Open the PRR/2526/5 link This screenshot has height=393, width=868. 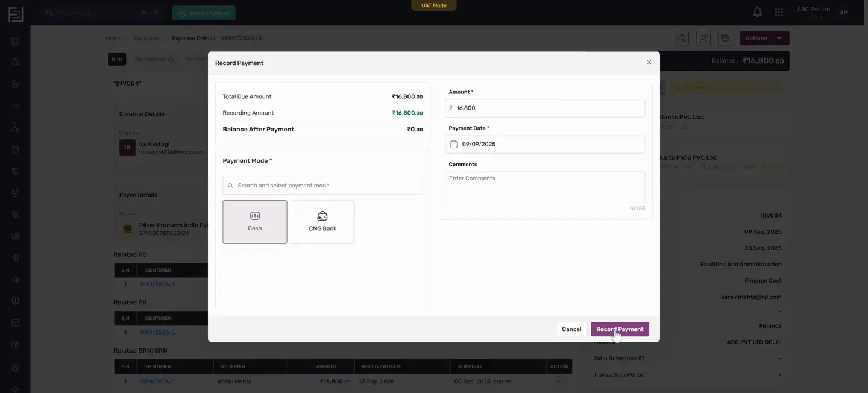158,333
